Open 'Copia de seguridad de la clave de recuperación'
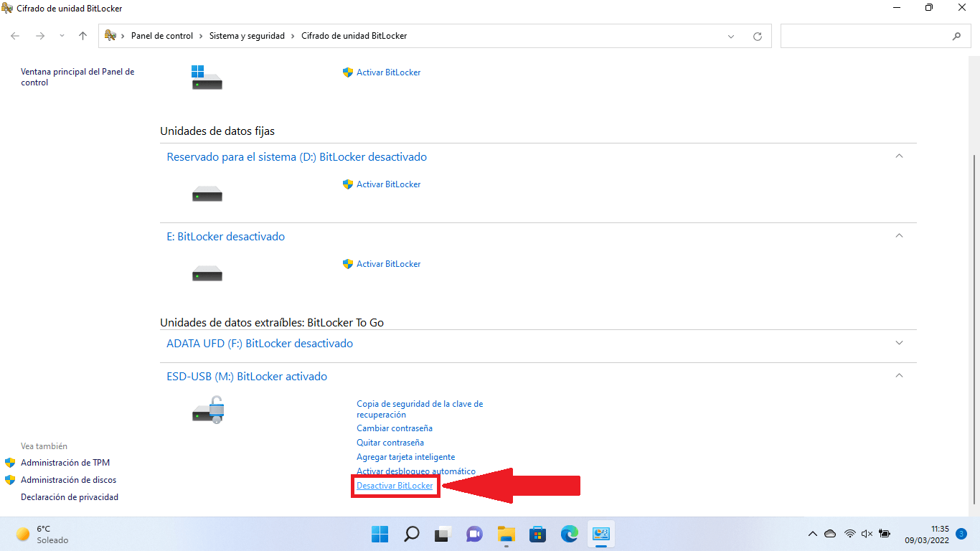 (420, 409)
